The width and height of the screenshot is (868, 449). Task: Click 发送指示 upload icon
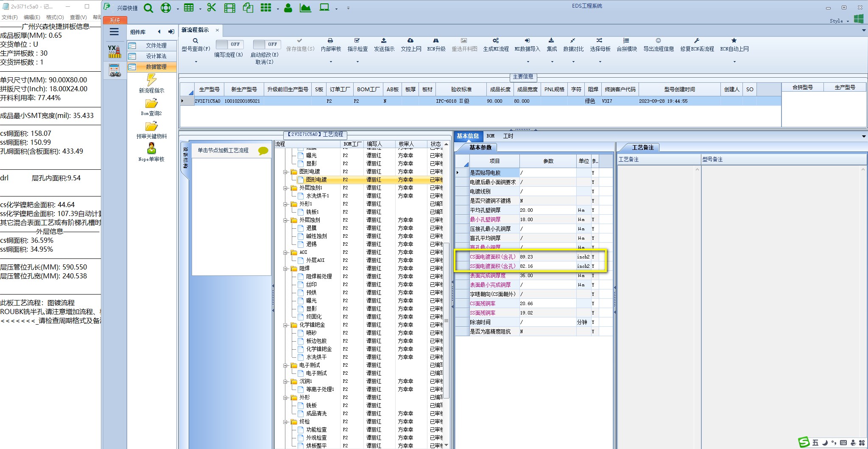pos(384,40)
